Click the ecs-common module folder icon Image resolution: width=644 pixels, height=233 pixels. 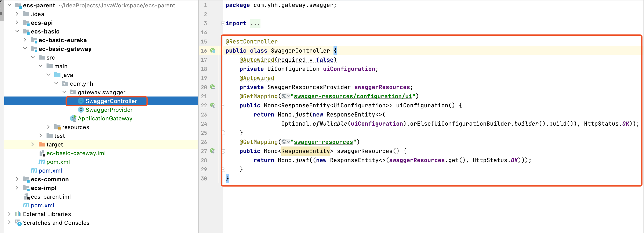(x=26, y=180)
